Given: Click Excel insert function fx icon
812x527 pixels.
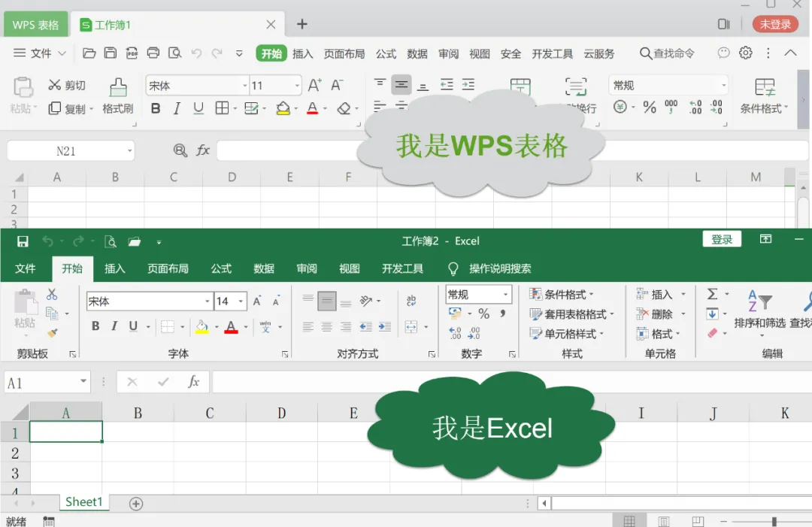Looking at the screenshot, I should 194,382.
